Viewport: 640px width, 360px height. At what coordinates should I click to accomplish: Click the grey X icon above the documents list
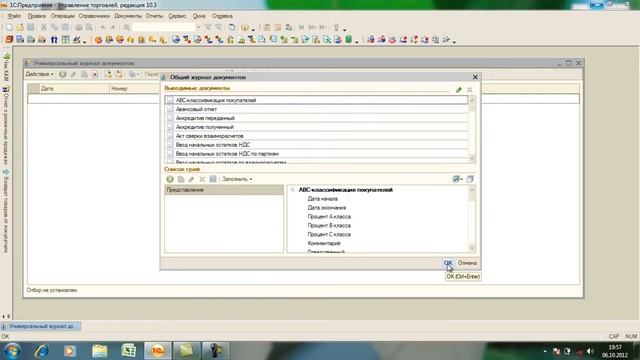(470, 89)
